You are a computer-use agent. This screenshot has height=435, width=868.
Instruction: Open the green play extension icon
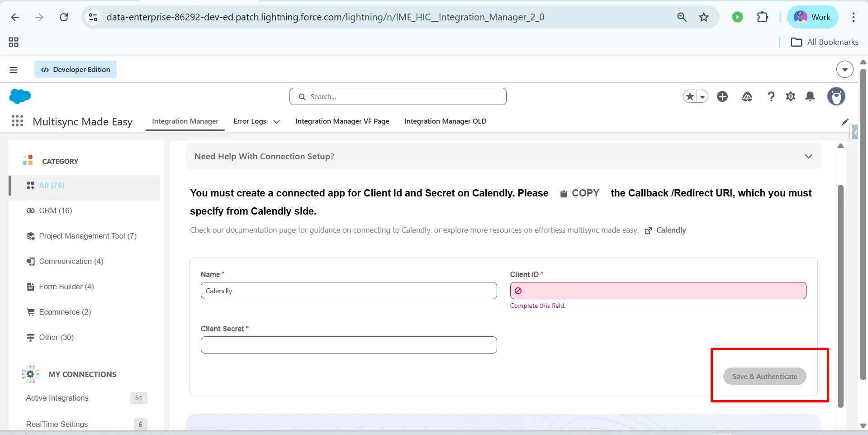pos(737,17)
